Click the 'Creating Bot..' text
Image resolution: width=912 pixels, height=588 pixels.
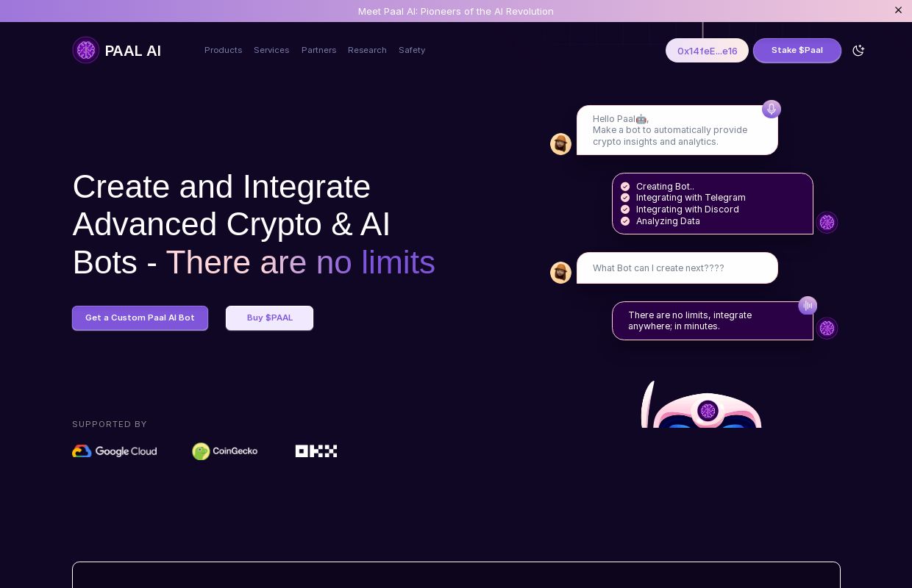[665, 187]
